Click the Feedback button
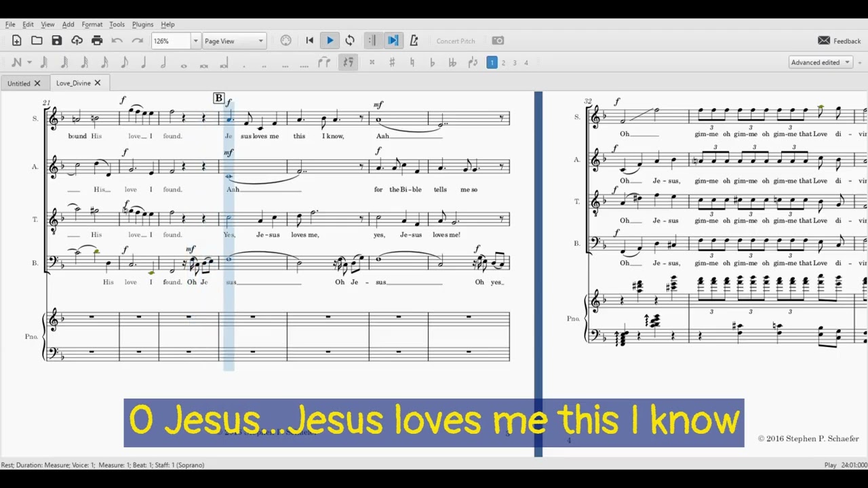Image resolution: width=868 pixels, height=488 pixels. [840, 41]
